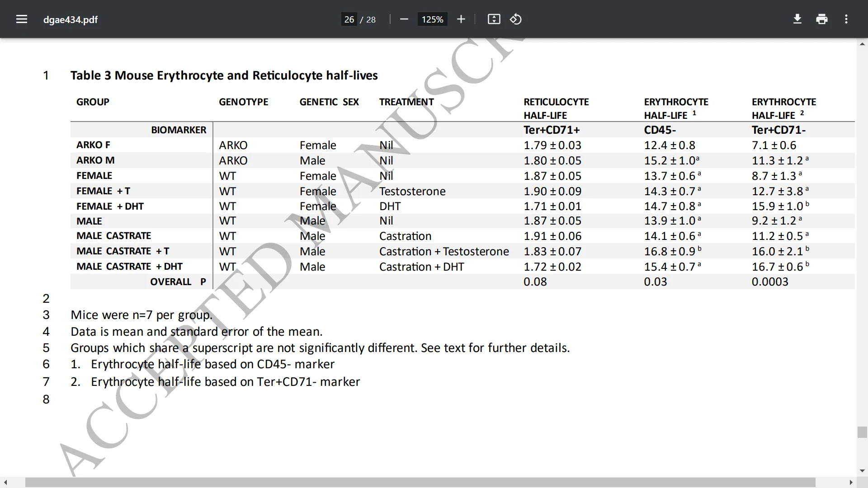Screen dimensions: 868x488
Task: Click the vertical scrollbar thumb
Action: click(862, 432)
